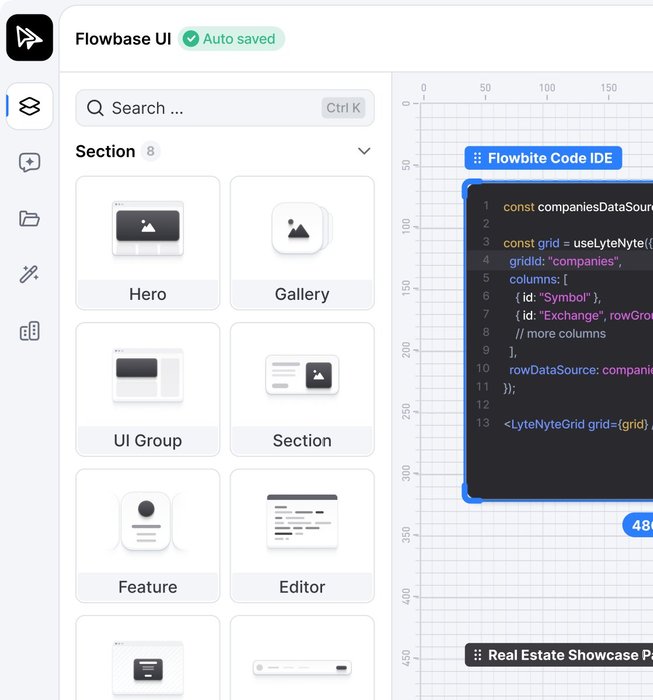This screenshot has height=700, width=653.
Task: Pick the Feature component card
Action: (148, 536)
